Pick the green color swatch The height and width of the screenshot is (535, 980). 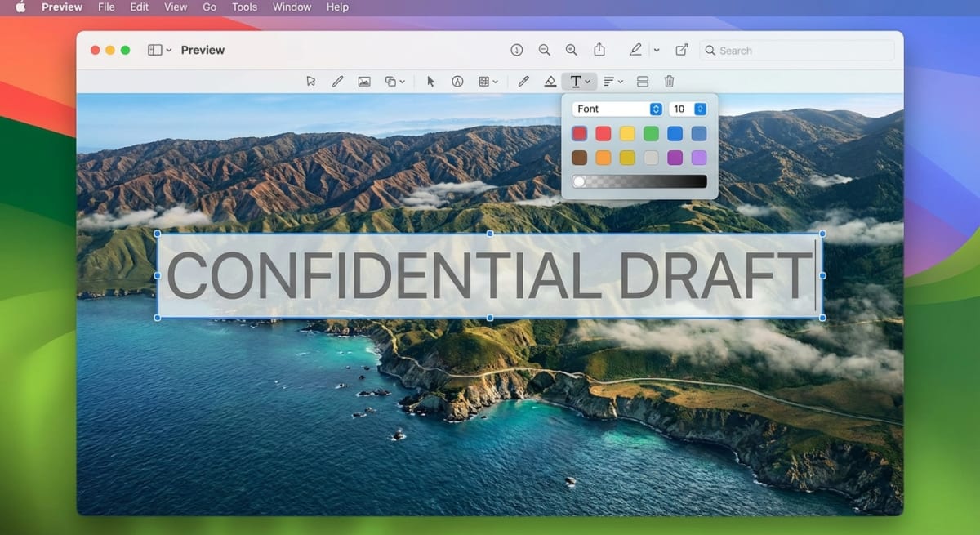point(649,132)
